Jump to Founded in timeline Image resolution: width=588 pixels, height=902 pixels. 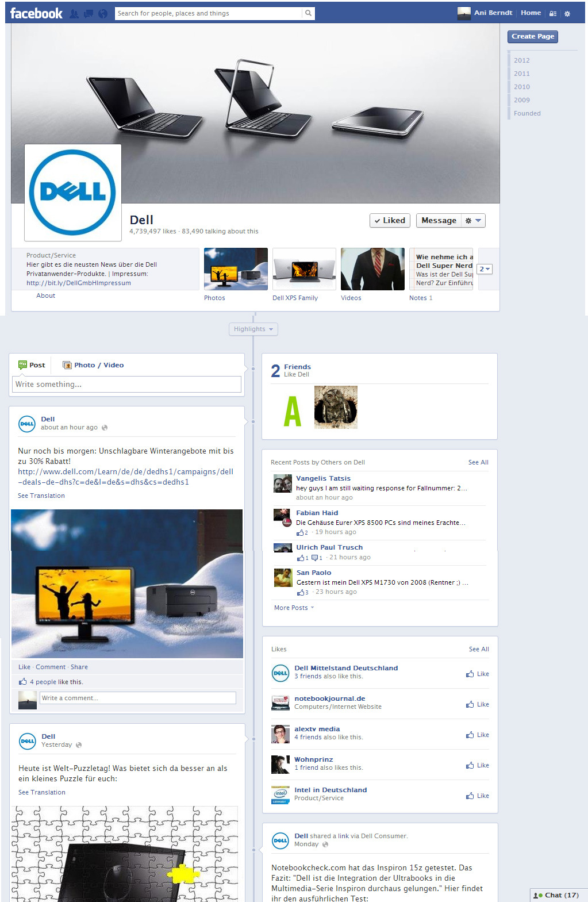tap(527, 113)
